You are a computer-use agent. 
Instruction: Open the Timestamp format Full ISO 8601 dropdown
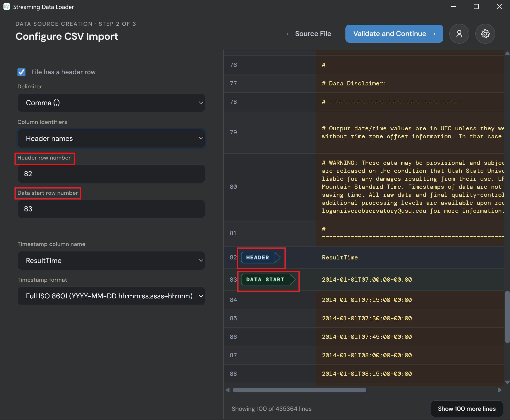[x=111, y=296]
